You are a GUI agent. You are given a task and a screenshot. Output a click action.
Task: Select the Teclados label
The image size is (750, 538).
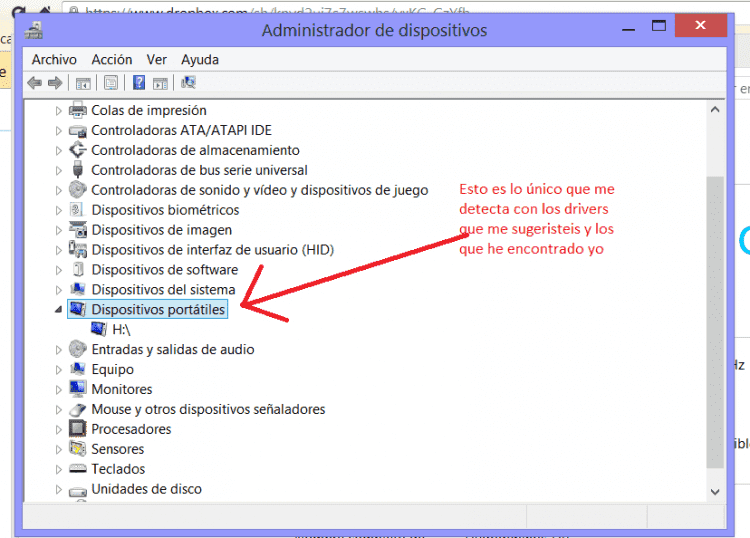point(118,469)
